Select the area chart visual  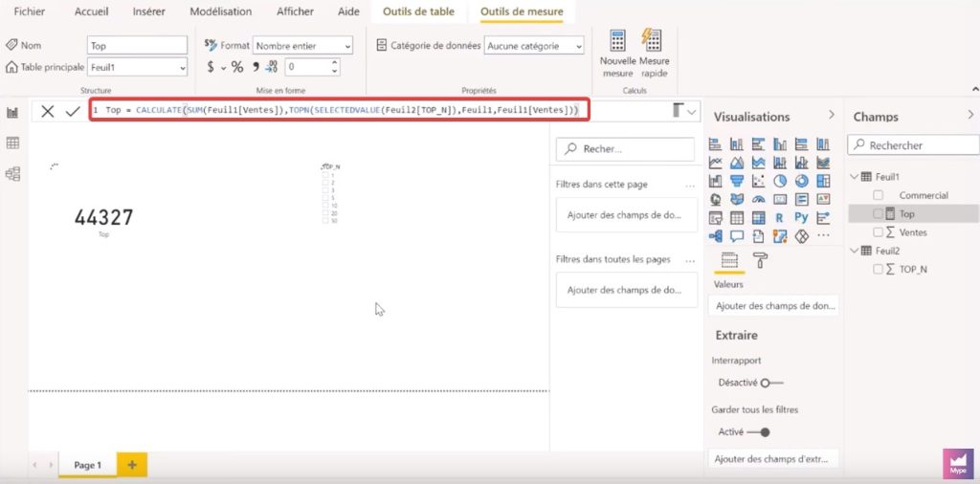737,163
